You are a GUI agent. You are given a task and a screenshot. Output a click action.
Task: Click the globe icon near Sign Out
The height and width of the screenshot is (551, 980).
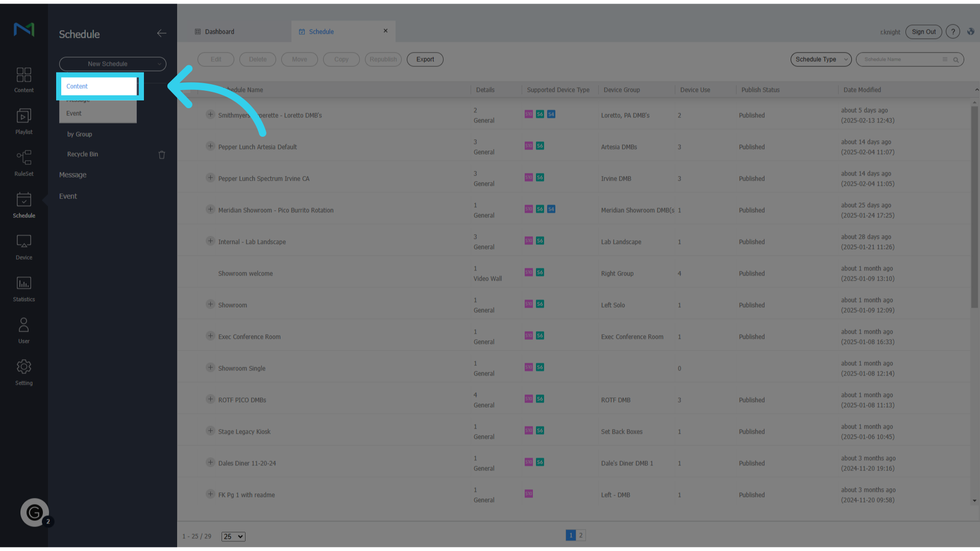point(971,32)
